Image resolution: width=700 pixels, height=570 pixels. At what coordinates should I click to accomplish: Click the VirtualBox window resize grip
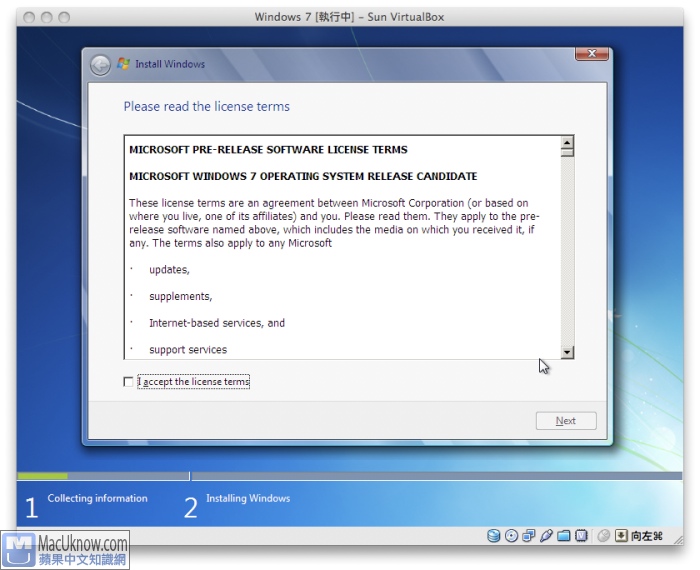point(678,540)
